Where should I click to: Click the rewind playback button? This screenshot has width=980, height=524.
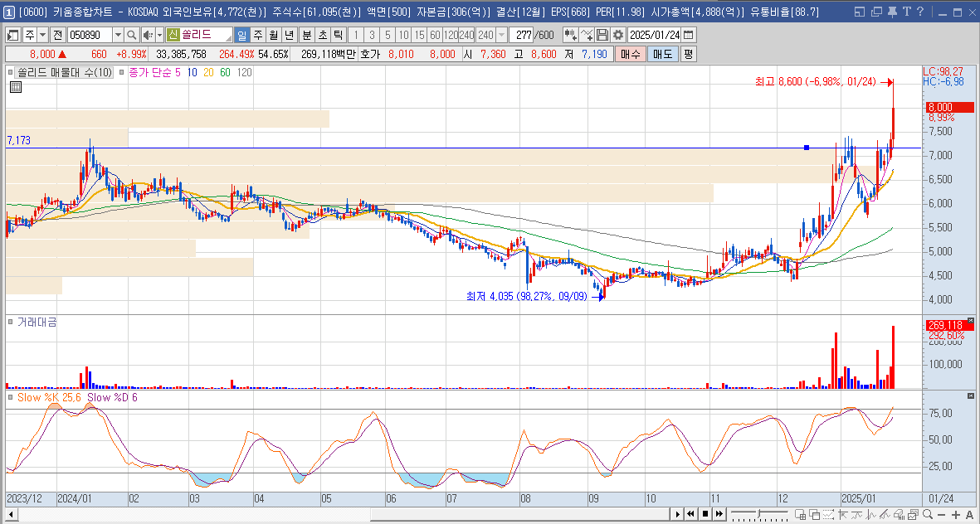point(690,514)
